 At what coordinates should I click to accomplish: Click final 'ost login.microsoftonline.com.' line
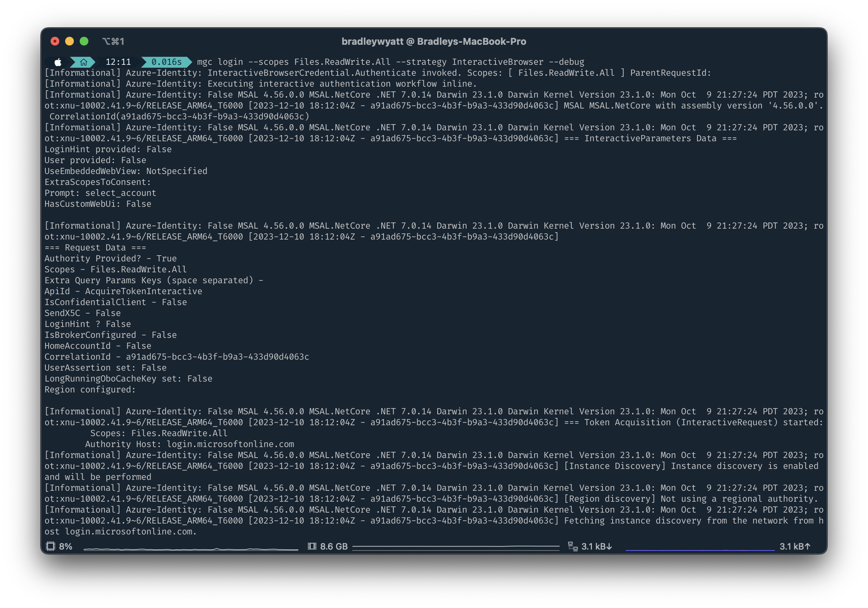pos(121,532)
